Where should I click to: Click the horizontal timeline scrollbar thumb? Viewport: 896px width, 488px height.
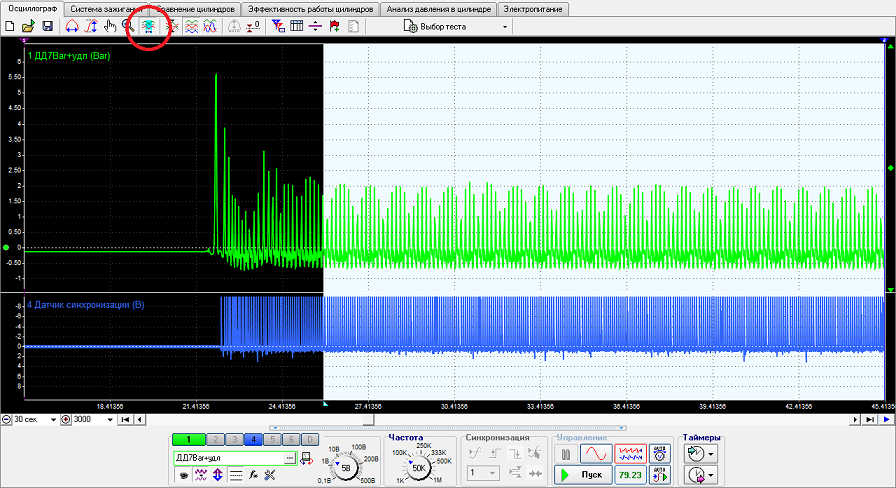pyautogui.click(x=369, y=419)
